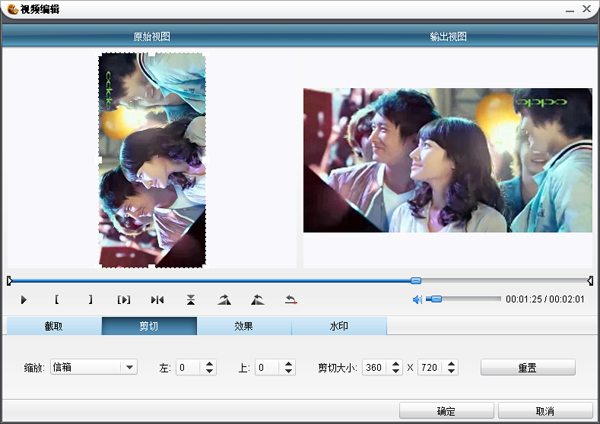
Task: Click the time display 00:01:25 / 00:02:01
Action: [545, 299]
